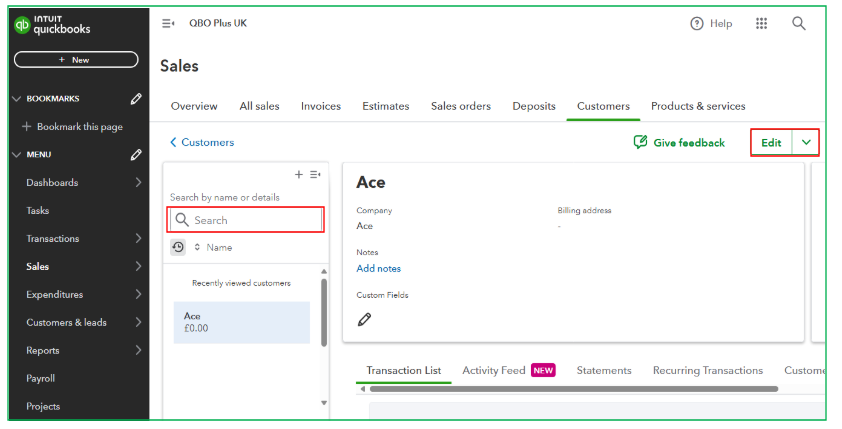The image size is (842, 429).
Task: Click the pencil icon under Custom Fields
Action: click(x=364, y=320)
